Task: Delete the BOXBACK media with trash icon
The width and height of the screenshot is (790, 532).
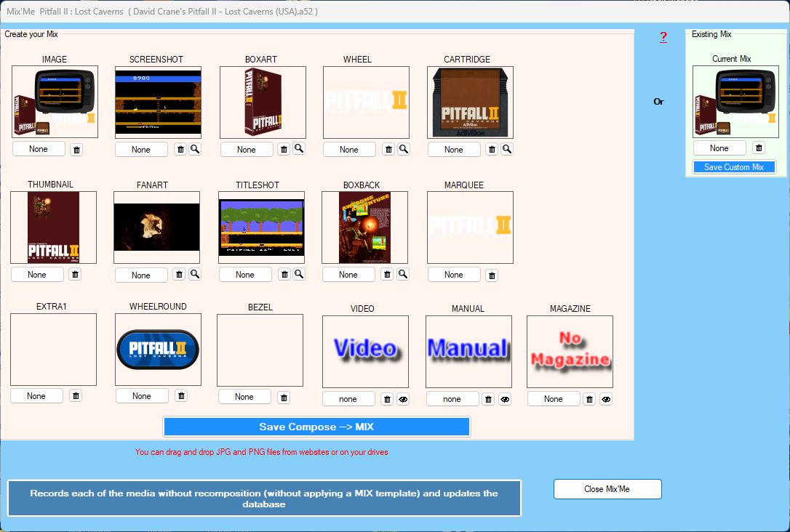Action: [387, 274]
